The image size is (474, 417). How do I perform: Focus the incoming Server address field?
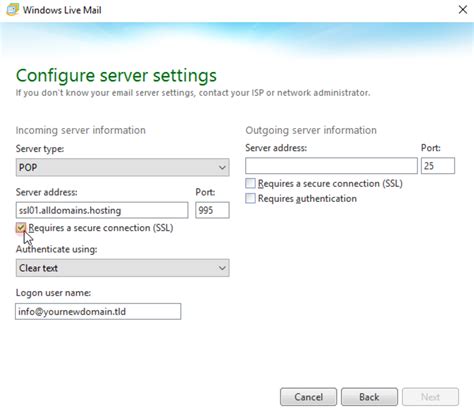102,210
